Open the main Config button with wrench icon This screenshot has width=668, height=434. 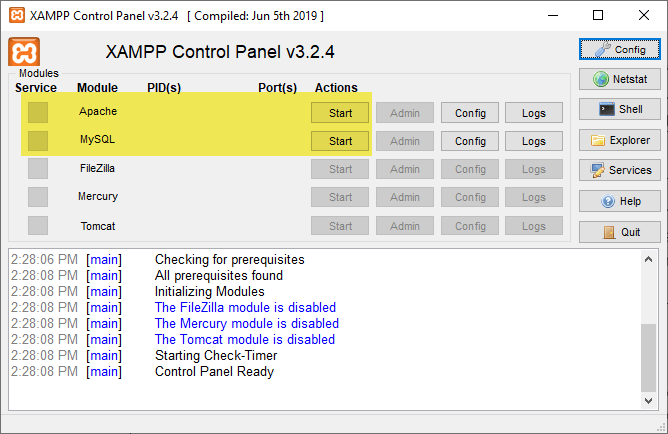[x=619, y=49]
